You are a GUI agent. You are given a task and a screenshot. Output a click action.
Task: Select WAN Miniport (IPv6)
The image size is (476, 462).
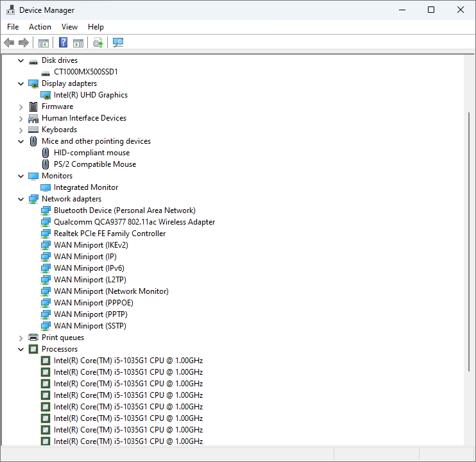pyautogui.click(x=89, y=268)
